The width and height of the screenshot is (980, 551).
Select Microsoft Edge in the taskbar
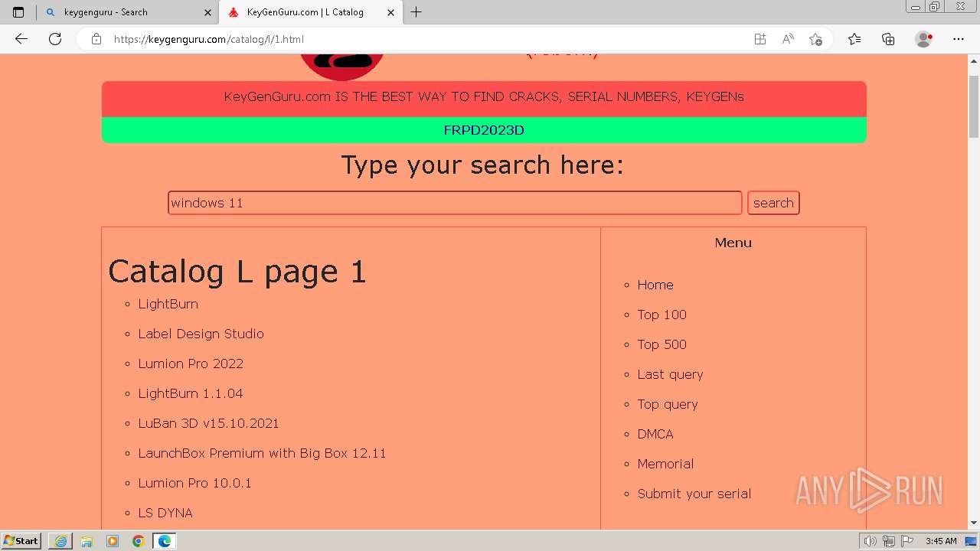pos(165,541)
